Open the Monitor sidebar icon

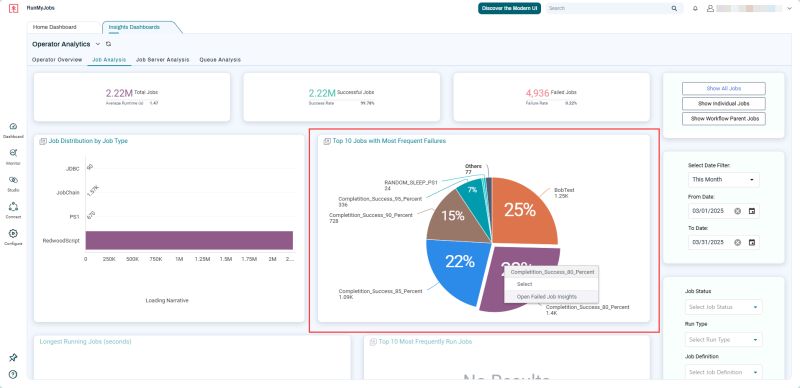click(13, 153)
